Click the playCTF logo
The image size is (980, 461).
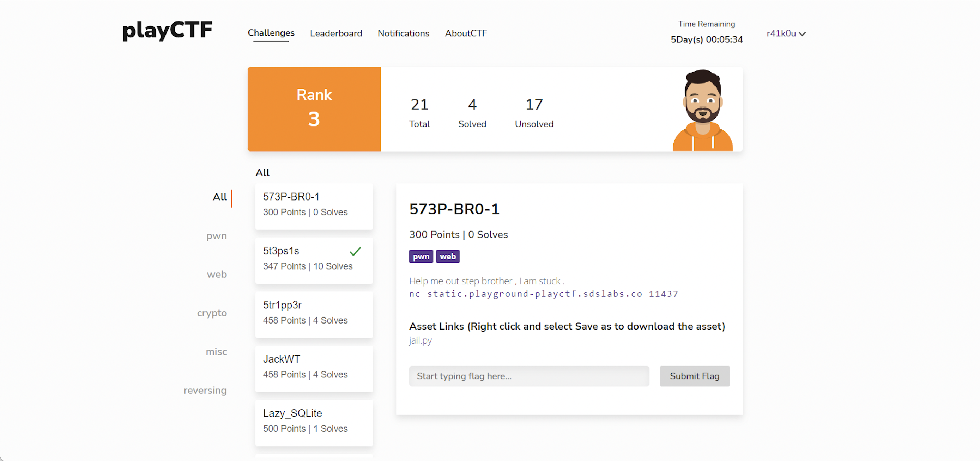pyautogui.click(x=168, y=31)
